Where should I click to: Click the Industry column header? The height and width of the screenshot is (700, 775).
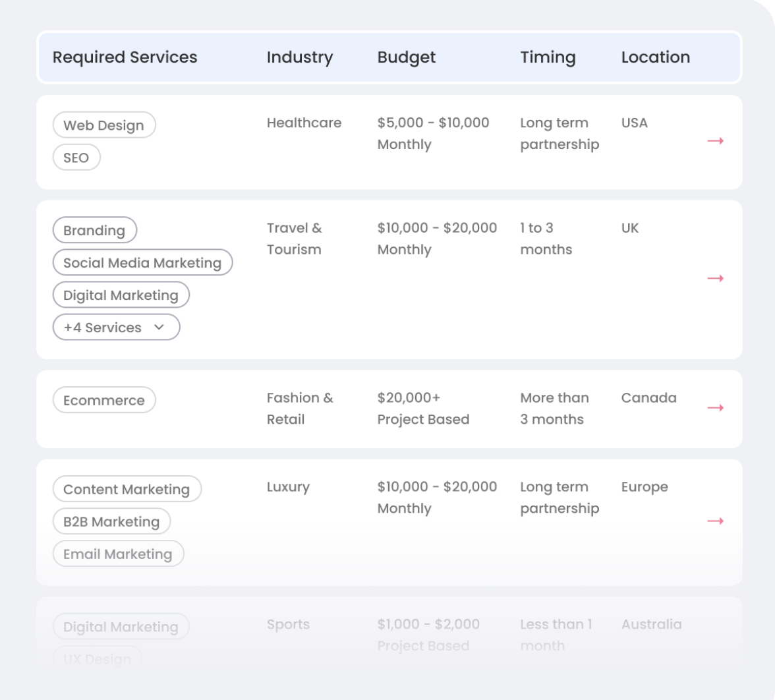coord(299,57)
